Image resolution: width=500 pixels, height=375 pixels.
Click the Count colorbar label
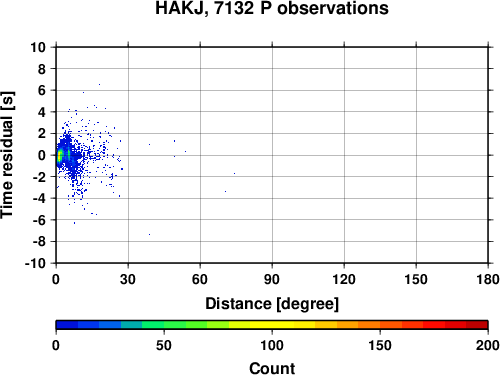point(272,368)
